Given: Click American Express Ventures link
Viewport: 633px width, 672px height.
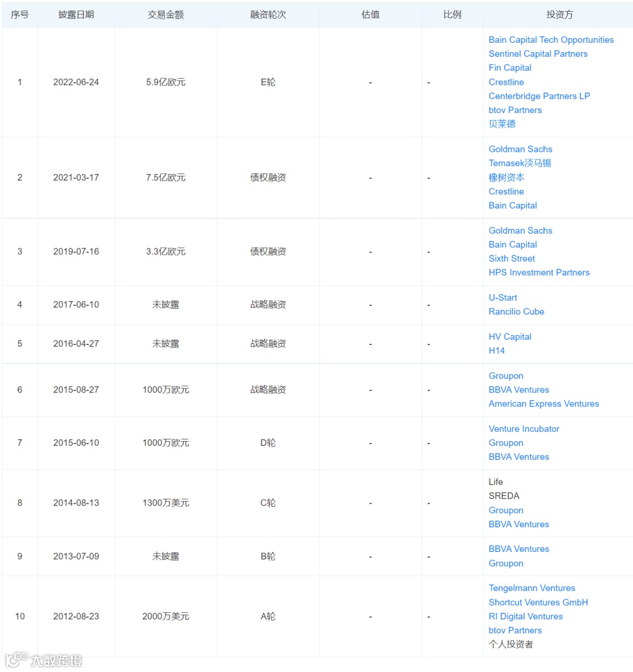Looking at the screenshot, I should [544, 404].
